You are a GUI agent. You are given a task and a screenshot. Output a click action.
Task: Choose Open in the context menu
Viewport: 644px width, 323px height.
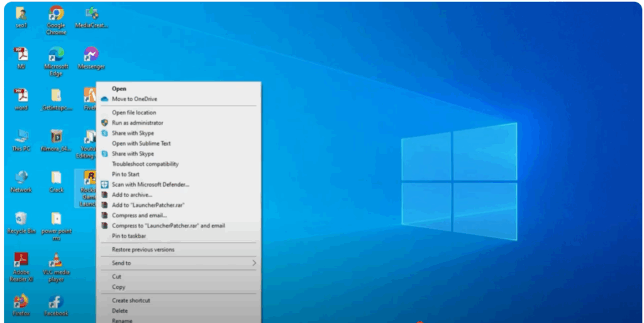tap(178, 89)
